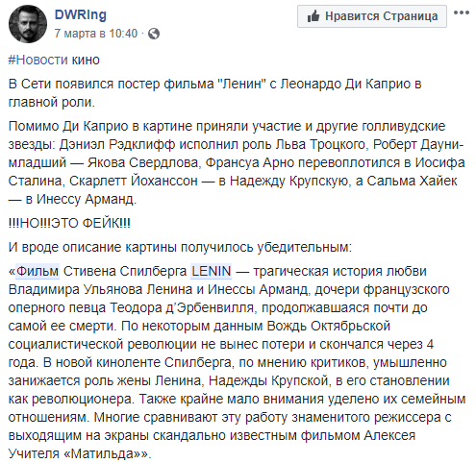Click the text Стивена Спилберга in quote
This screenshot has width=476, height=463.
(x=125, y=271)
